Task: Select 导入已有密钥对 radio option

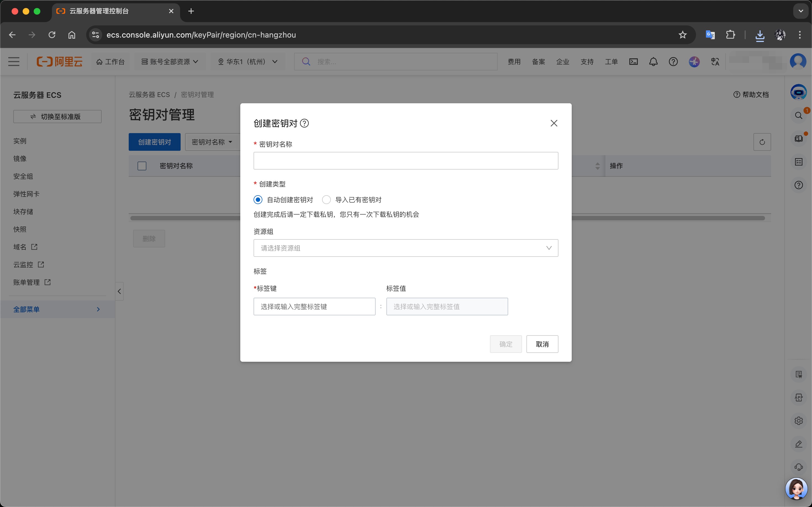Action: tap(326, 200)
